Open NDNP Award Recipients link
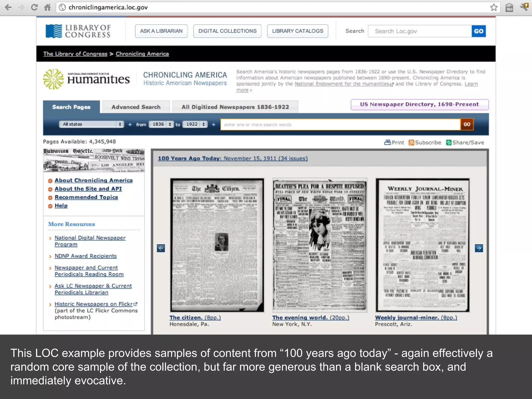 pos(85,256)
